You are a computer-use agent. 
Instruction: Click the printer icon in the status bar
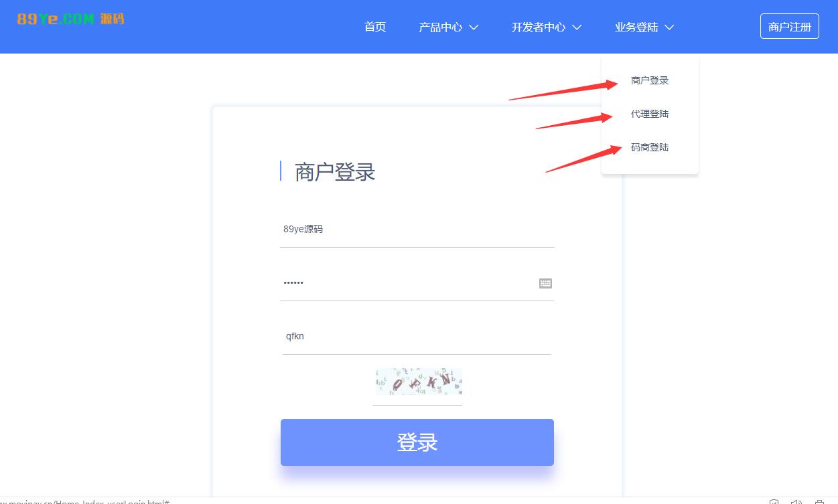pos(819,501)
